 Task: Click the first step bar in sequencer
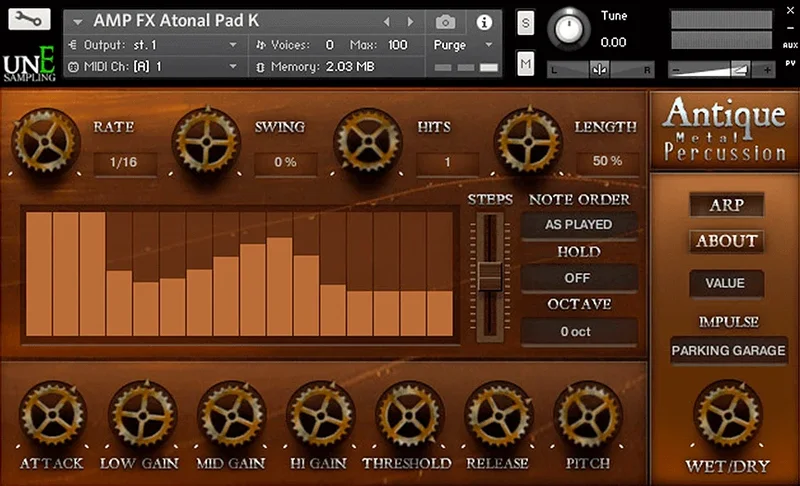pyautogui.click(x=39, y=274)
